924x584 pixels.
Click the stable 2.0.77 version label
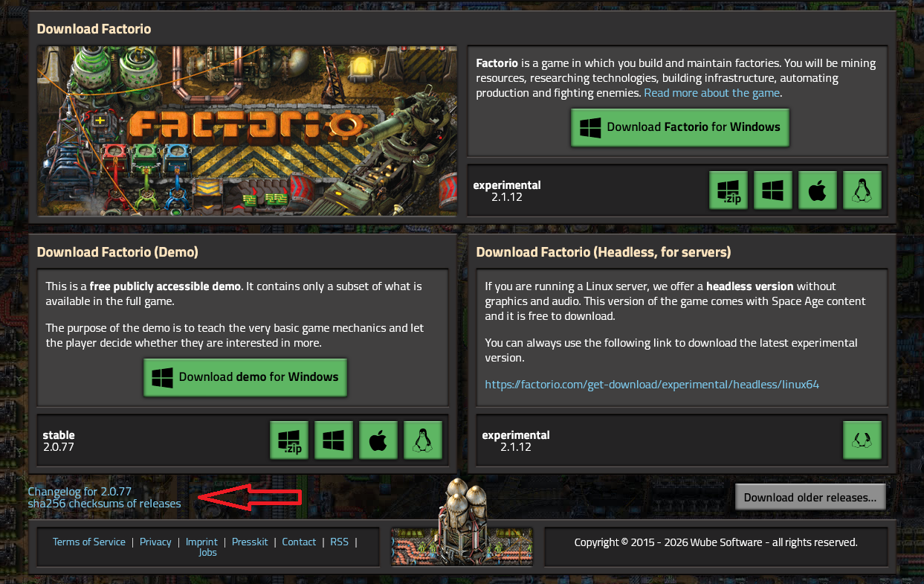pyautogui.click(x=59, y=441)
